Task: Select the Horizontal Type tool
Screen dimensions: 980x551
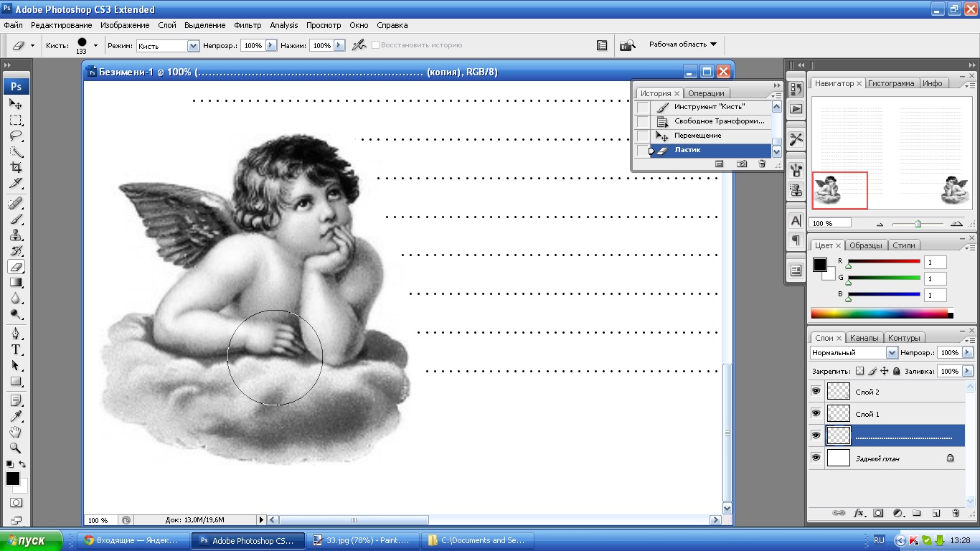Action: [15, 349]
